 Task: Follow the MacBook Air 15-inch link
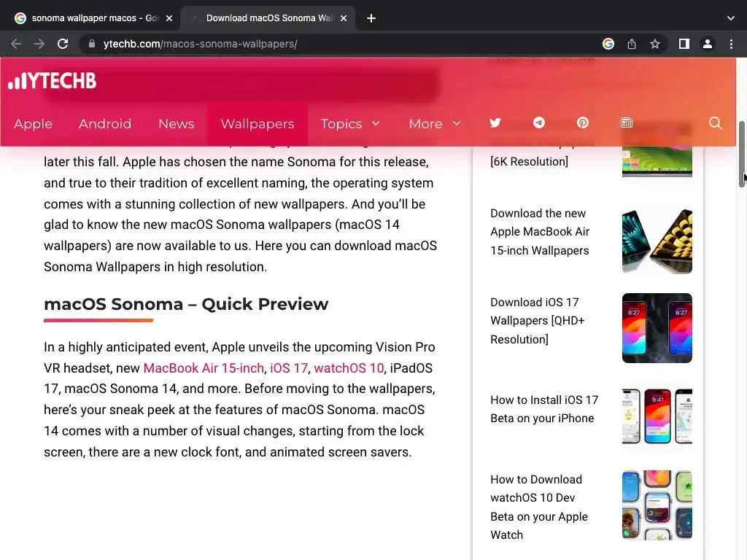[204, 368]
